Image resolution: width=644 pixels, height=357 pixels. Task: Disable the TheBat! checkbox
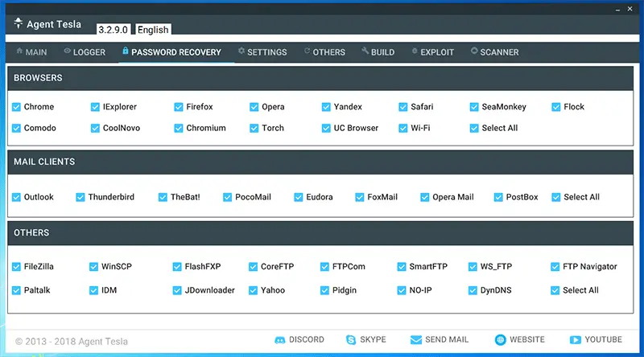[x=163, y=197]
